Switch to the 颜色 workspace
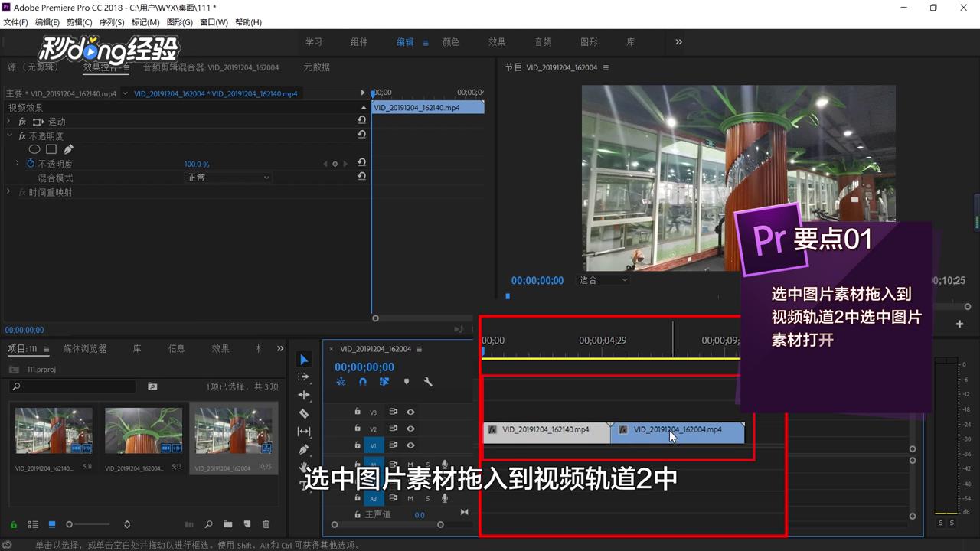Screen dimensions: 980x551 [x=452, y=42]
